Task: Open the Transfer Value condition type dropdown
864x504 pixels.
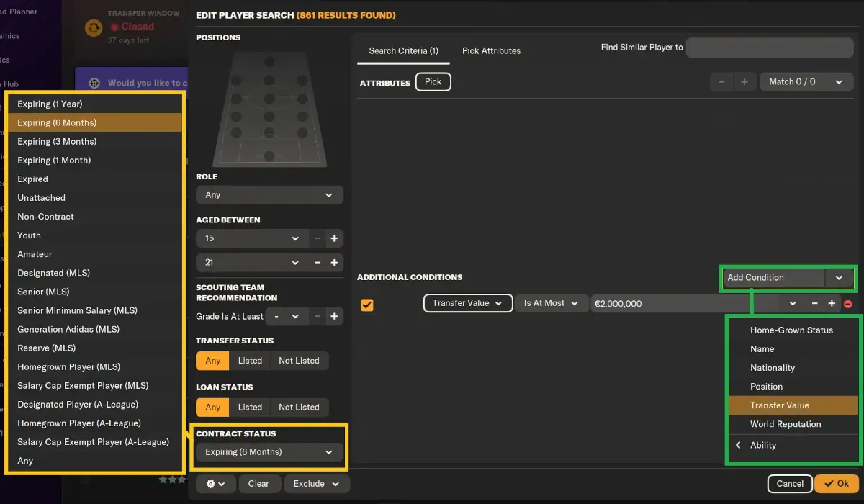Action: [468, 303]
